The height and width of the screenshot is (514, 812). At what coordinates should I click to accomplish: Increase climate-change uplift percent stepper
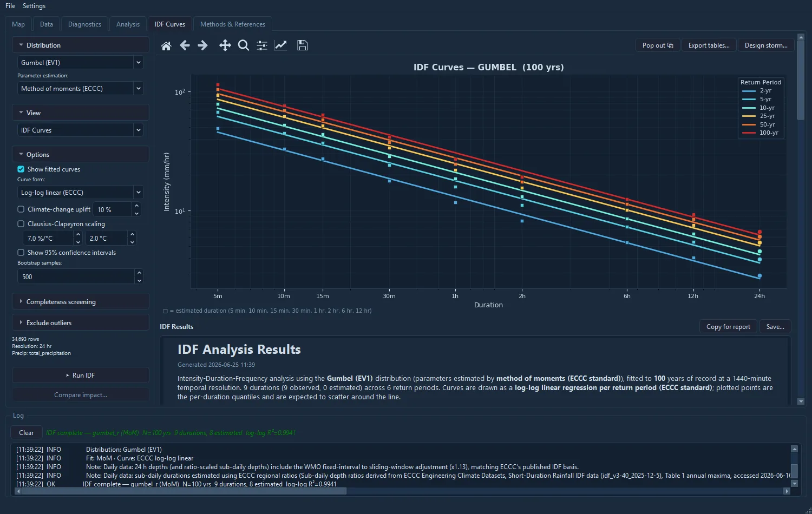(136, 206)
